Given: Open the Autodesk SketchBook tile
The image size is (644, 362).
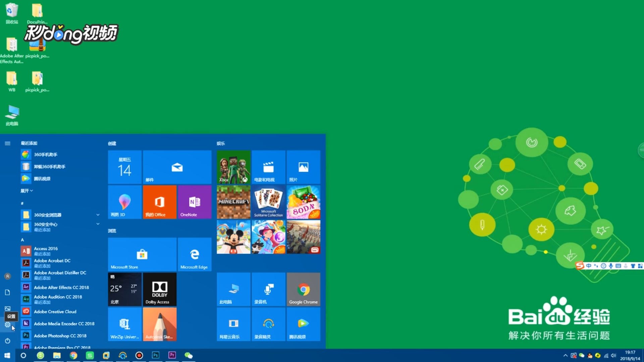Looking at the screenshot, I should pyautogui.click(x=160, y=324).
